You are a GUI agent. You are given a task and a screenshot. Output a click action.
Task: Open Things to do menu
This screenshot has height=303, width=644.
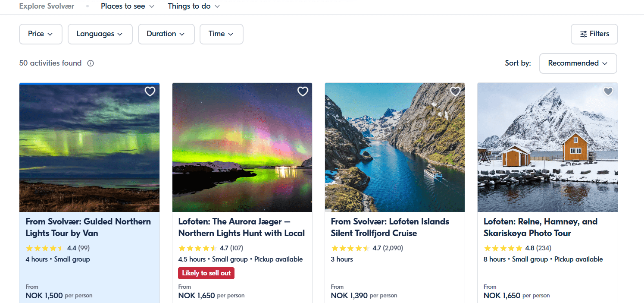[x=194, y=6]
